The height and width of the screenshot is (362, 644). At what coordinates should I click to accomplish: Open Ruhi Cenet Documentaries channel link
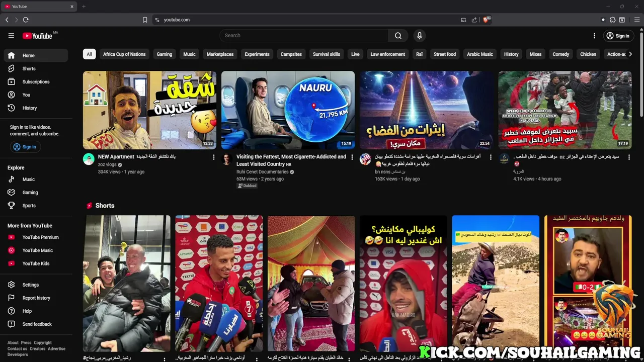point(262,172)
